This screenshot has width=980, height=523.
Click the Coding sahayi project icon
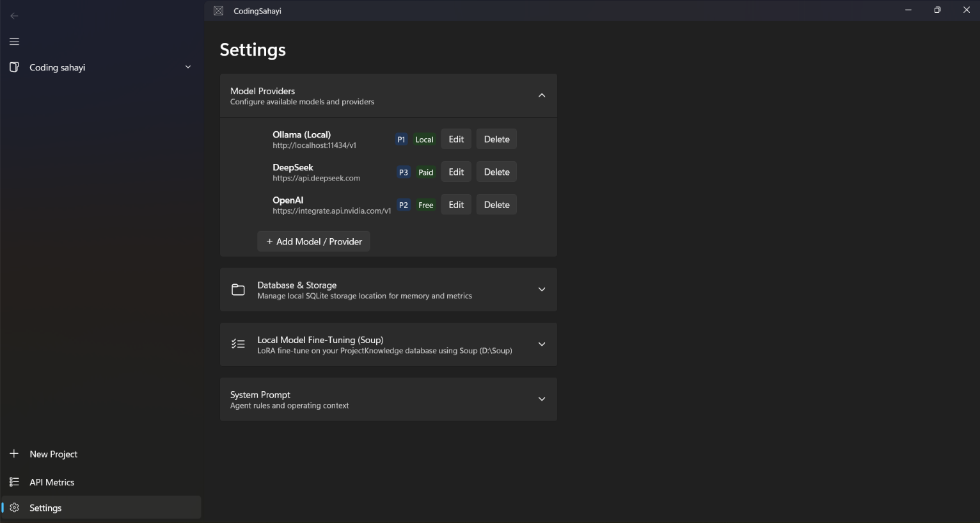point(14,67)
